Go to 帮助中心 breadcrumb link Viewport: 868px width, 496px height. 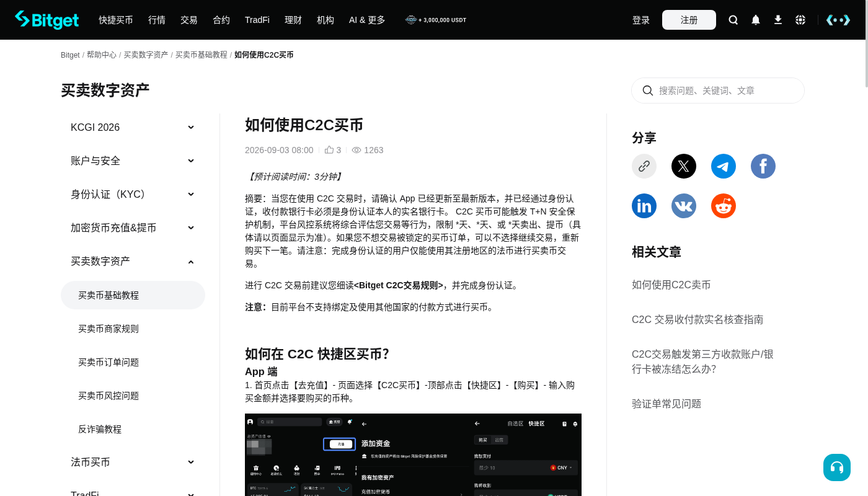click(x=102, y=55)
